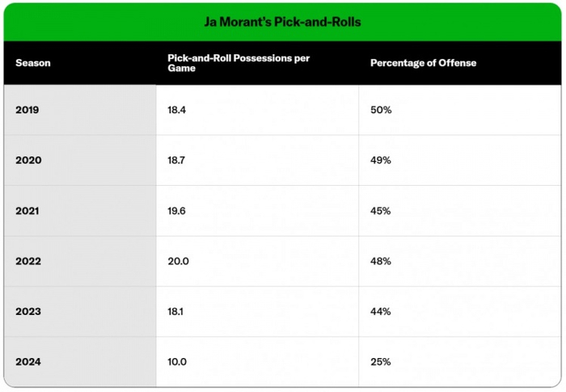Click the 19.6 possessions cell

176,211
